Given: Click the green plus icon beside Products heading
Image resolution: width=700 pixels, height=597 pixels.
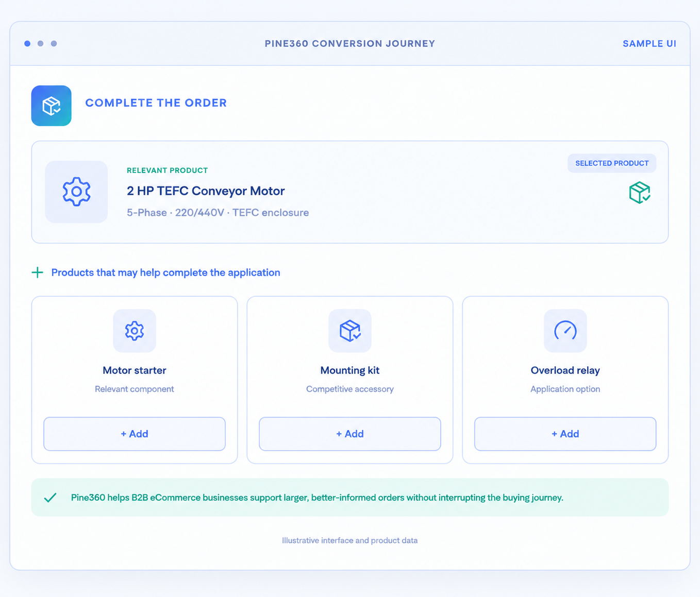Looking at the screenshot, I should coord(37,272).
